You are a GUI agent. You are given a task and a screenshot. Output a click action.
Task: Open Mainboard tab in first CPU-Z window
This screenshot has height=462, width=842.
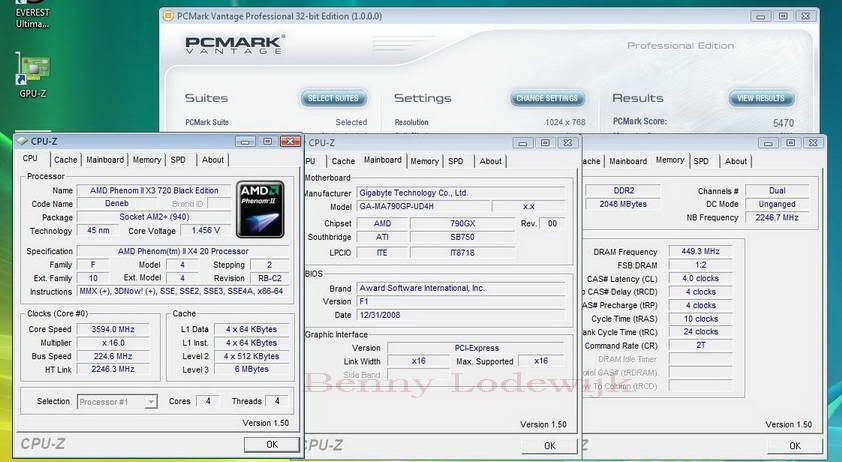click(x=105, y=160)
